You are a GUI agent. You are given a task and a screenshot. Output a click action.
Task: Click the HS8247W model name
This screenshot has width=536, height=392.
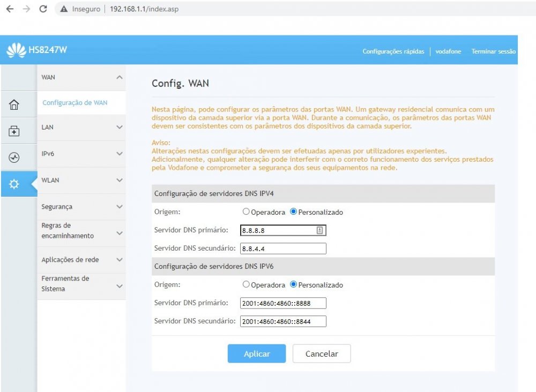click(x=48, y=50)
